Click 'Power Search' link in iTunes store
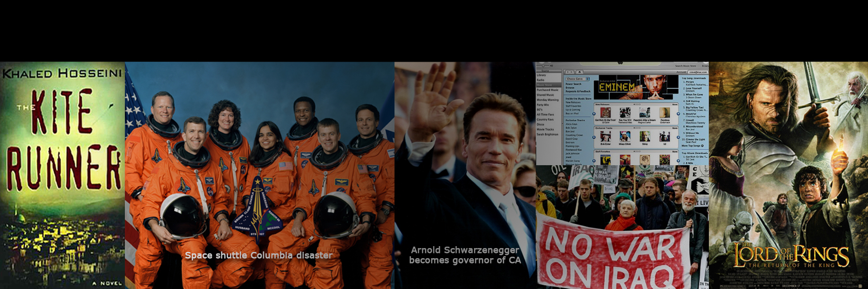Image resolution: width=868 pixels, height=289 pixels. click(573, 84)
